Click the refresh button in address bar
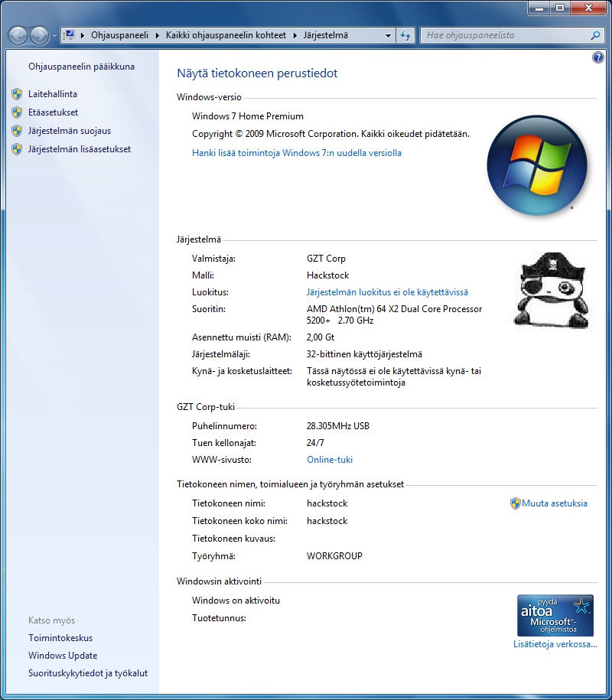The width and height of the screenshot is (612, 700). pyautogui.click(x=405, y=35)
